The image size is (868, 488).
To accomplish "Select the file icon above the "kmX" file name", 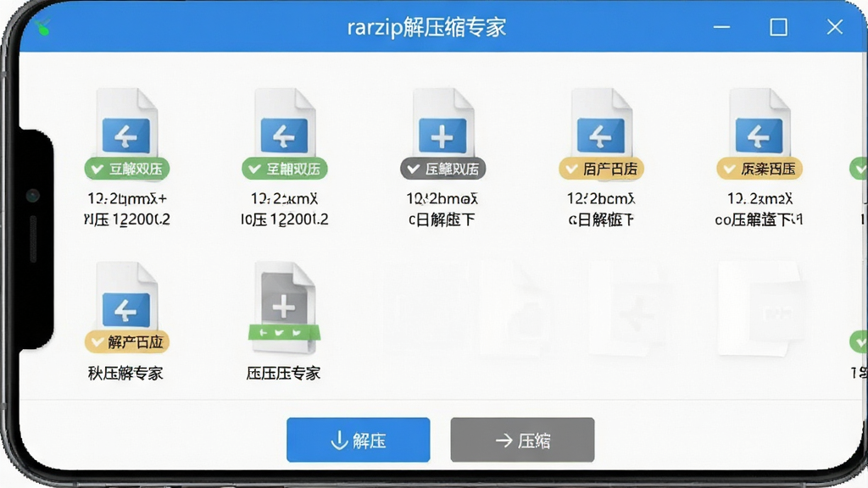I will [x=285, y=123].
